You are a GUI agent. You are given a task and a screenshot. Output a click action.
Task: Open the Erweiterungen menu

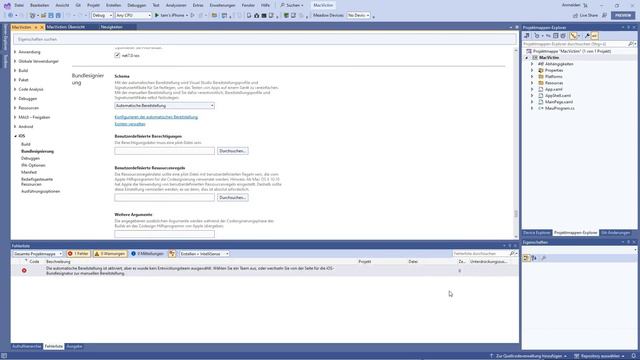pos(222,5)
